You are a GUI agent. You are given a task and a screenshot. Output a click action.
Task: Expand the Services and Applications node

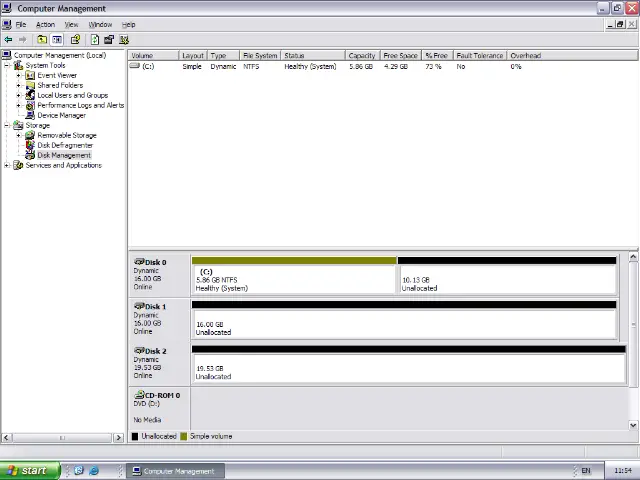(7, 165)
